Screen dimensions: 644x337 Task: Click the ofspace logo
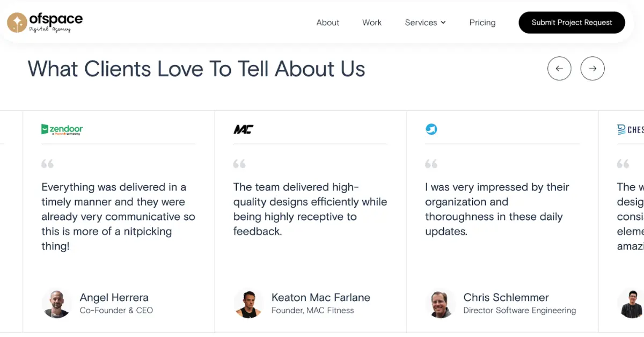click(45, 23)
